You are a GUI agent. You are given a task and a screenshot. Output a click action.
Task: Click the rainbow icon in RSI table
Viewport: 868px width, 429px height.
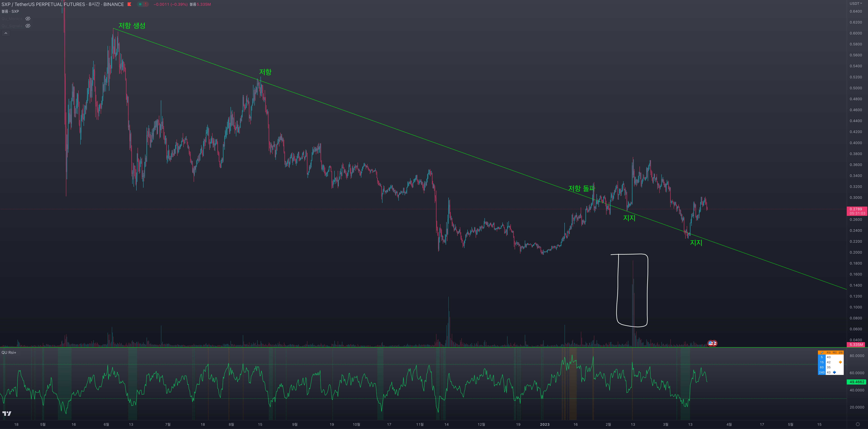[x=822, y=353]
